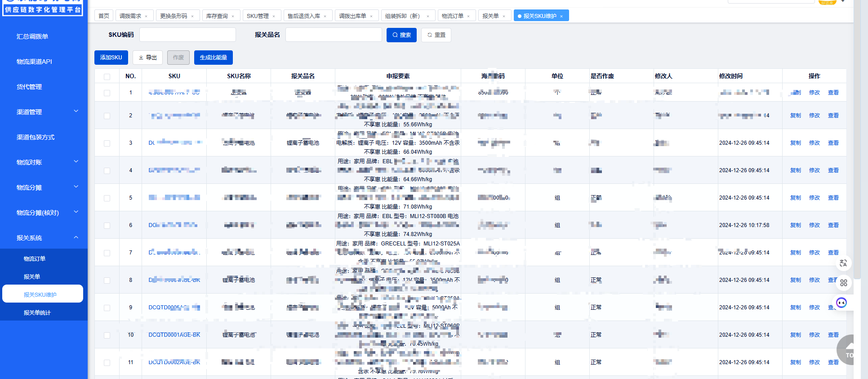The height and width of the screenshot is (379, 868).
Task: Switch to the 物流订单 tab
Action: (x=452, y=16)
